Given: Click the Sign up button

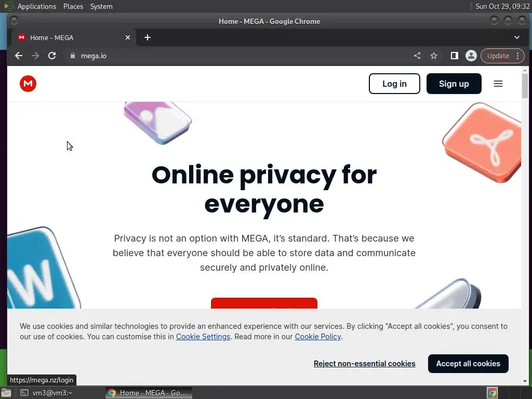Looking at the screenshot, I should (454, 84).
